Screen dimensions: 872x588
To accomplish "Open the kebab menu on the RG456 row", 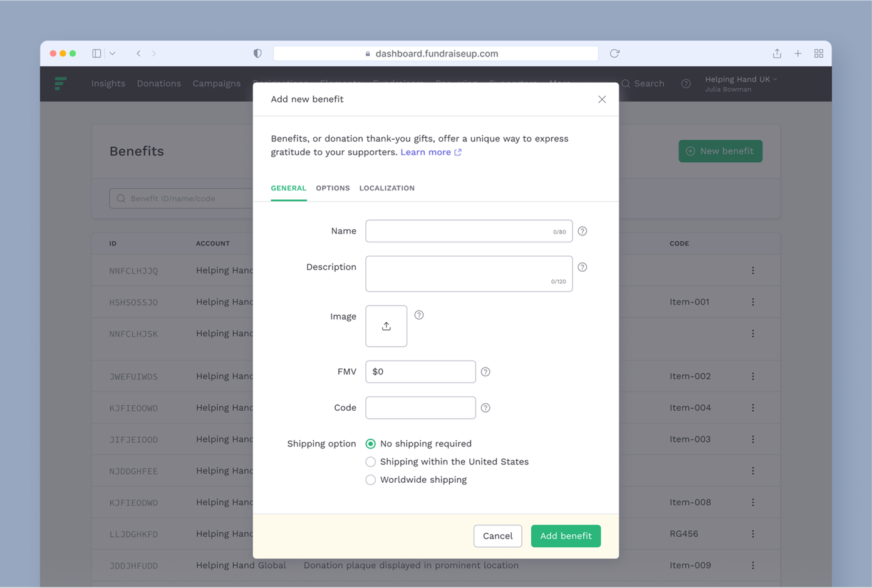I will 752,534.
